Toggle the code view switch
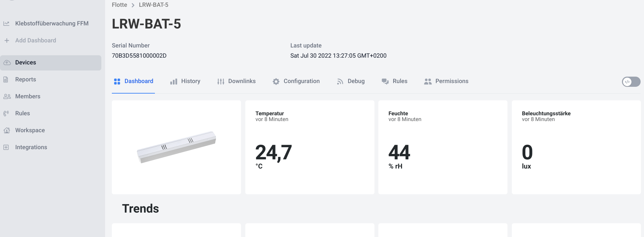This screenshot has width=644, height=237. tap(631, 82)
